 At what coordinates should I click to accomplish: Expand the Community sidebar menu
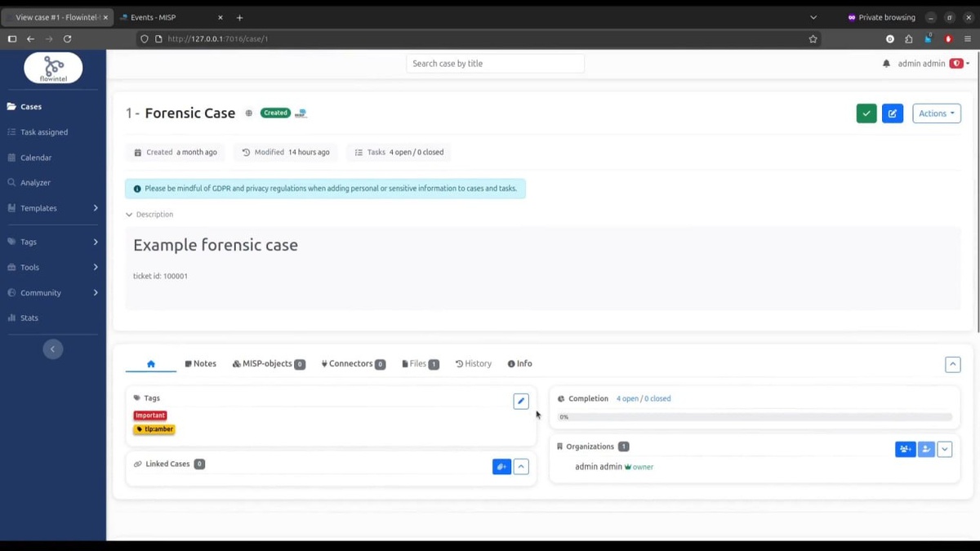pyautogui.click(x=53, y=292)
